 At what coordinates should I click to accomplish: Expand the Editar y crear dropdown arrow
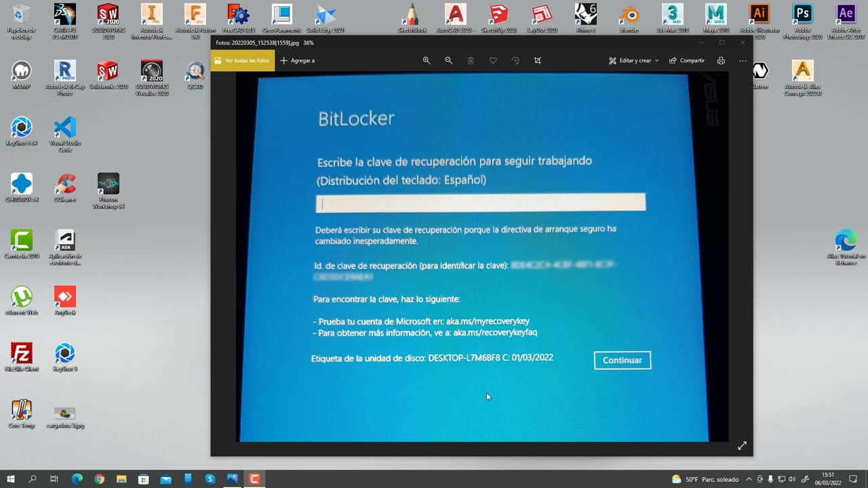(656, 60)
